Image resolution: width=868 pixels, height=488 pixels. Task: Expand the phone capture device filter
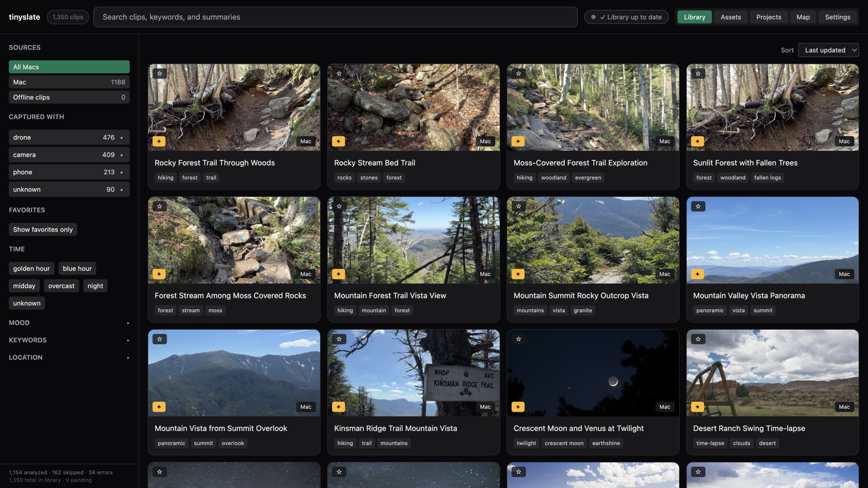click(69, 172)
